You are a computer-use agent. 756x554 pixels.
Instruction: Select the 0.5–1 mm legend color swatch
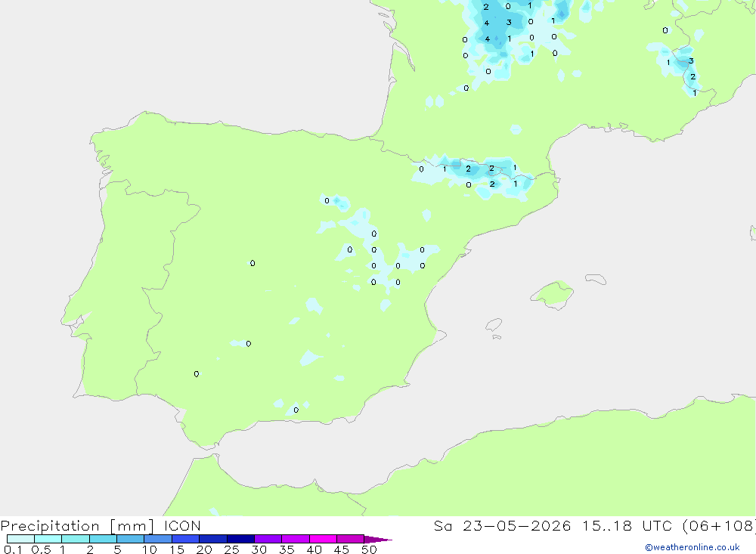pos(48,539)
